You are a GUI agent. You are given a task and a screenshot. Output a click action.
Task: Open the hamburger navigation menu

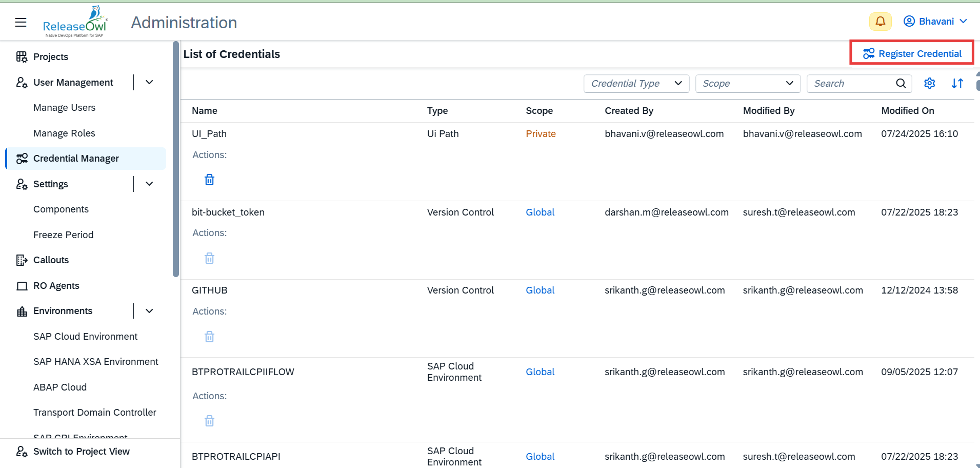[x=21, y=22]
